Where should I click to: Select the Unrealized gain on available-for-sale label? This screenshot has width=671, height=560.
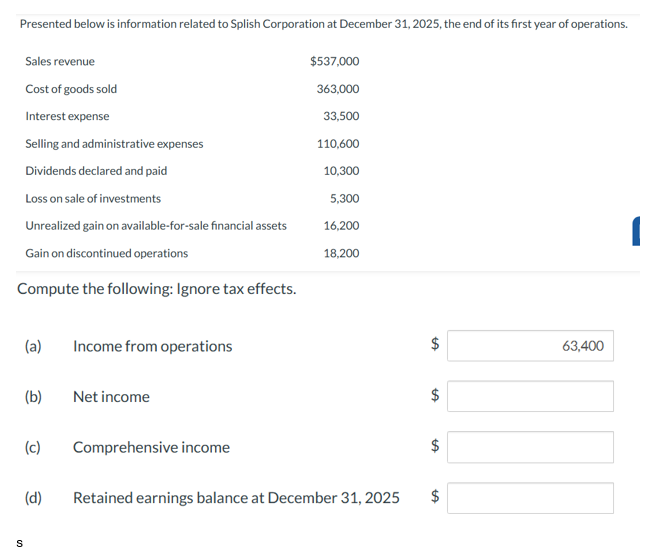point(156,225)
